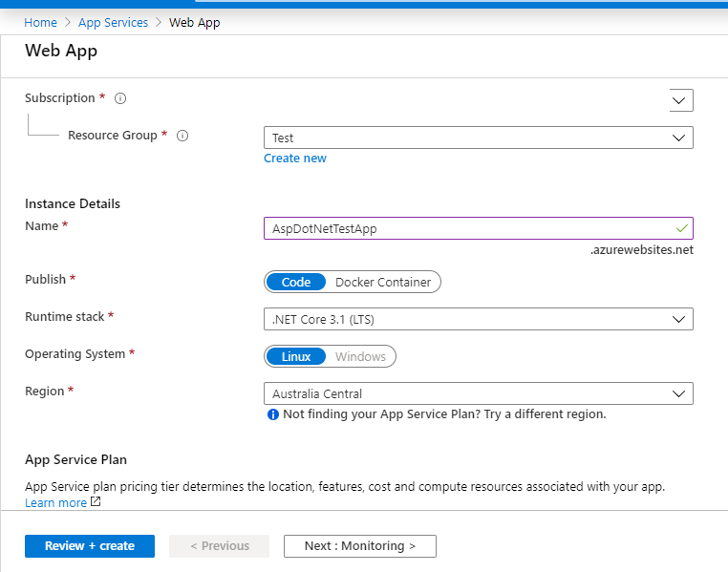This screenshot has width=728, height=572.
Task: Click the Region label
Action: 45,392
